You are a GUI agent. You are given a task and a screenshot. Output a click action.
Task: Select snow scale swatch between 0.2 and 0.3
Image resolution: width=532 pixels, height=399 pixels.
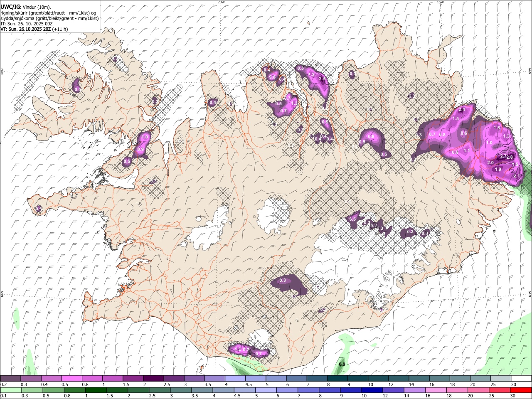[10, 379]
